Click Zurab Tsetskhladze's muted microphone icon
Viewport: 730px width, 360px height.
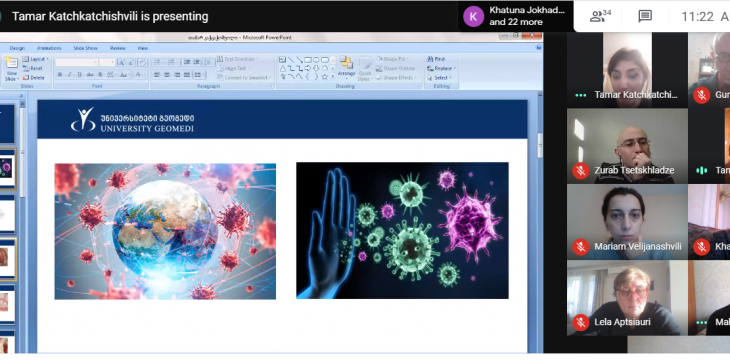tap(581, 170)
